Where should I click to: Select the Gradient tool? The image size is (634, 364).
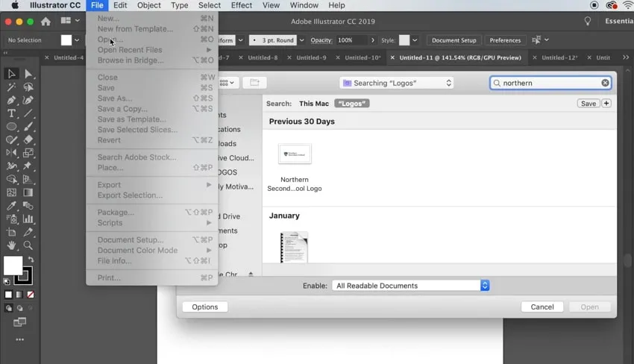(28, 192)
